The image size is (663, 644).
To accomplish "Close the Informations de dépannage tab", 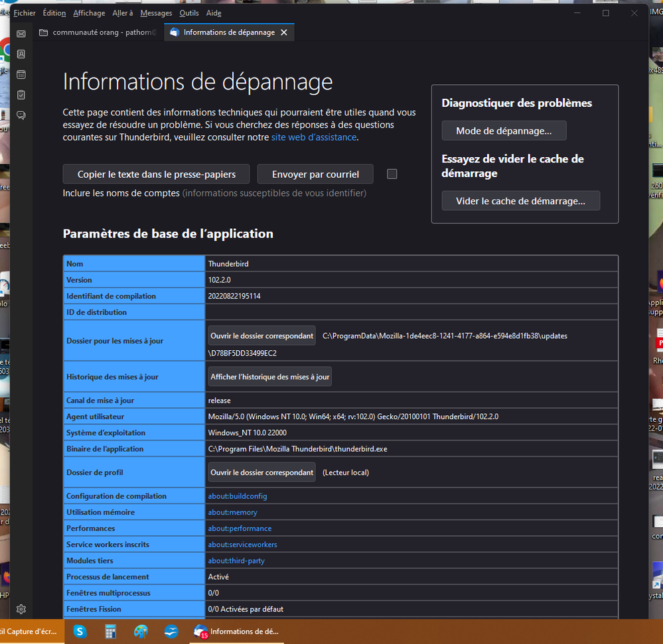I will (x=284, y=32).
